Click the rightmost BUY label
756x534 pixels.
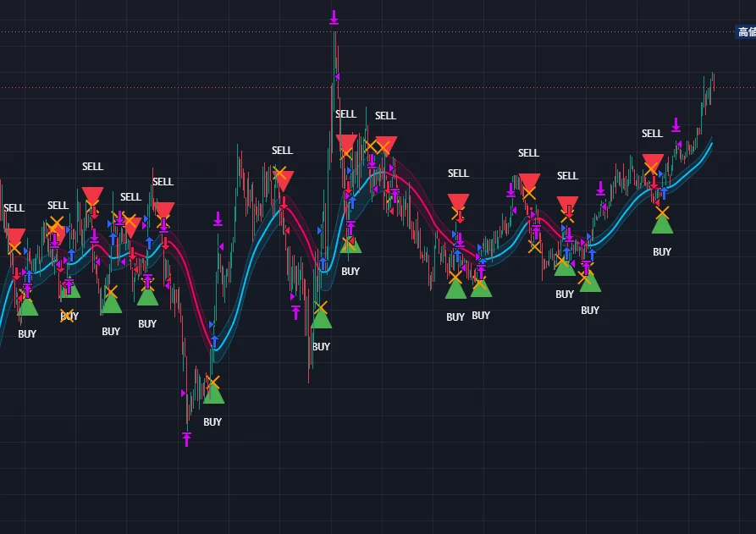pos(662,251)
